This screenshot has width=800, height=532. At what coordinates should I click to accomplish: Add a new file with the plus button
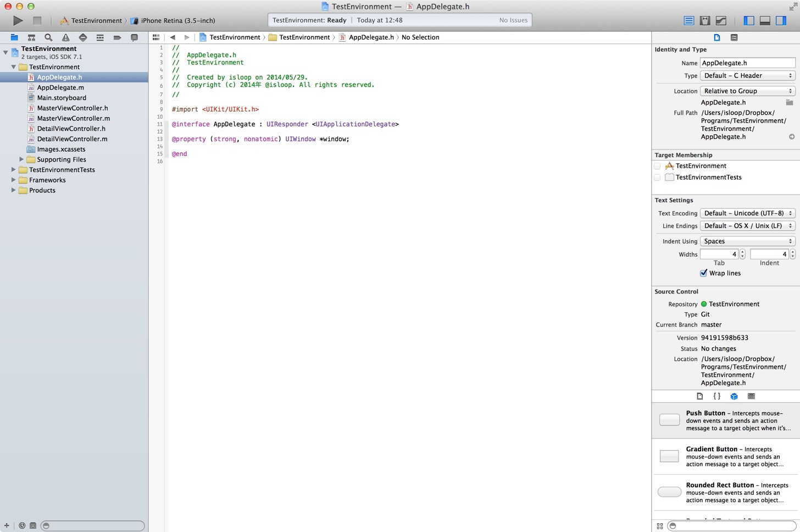(7, 526)
